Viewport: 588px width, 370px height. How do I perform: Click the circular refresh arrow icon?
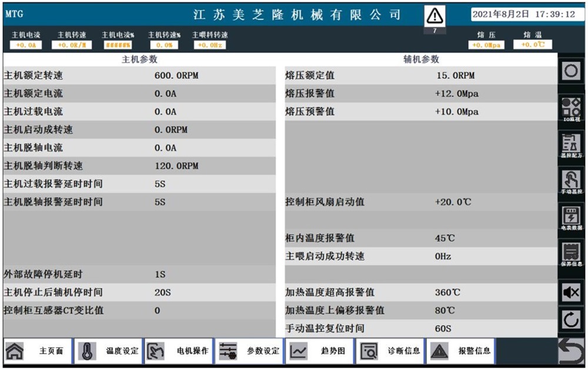point(571,321)
